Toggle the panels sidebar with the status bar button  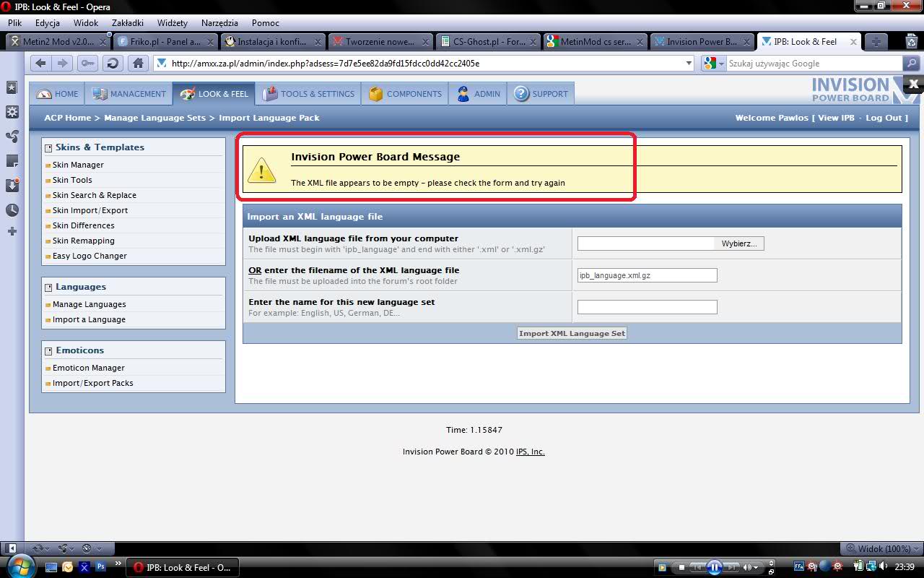click(11, 548)
